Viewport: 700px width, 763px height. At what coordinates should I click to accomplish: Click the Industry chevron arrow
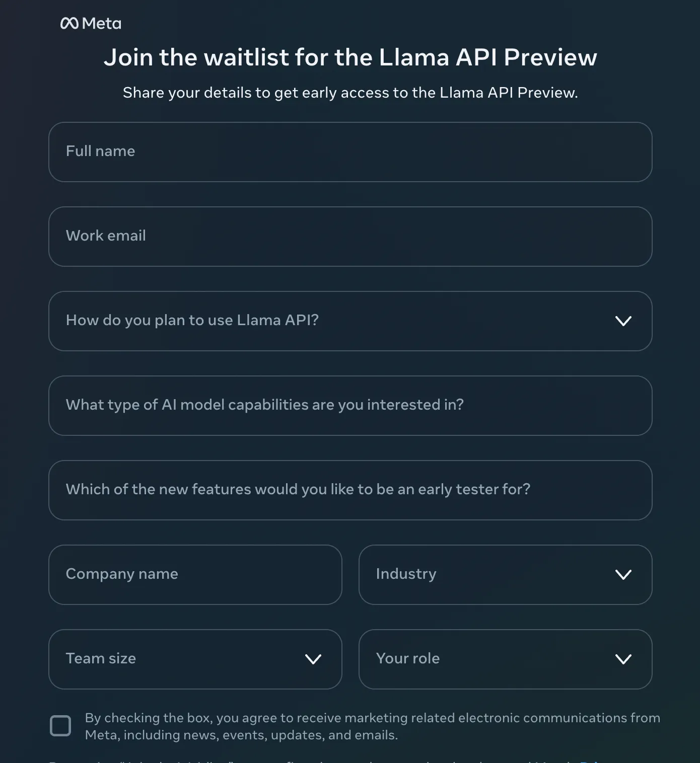click(623, 575)
